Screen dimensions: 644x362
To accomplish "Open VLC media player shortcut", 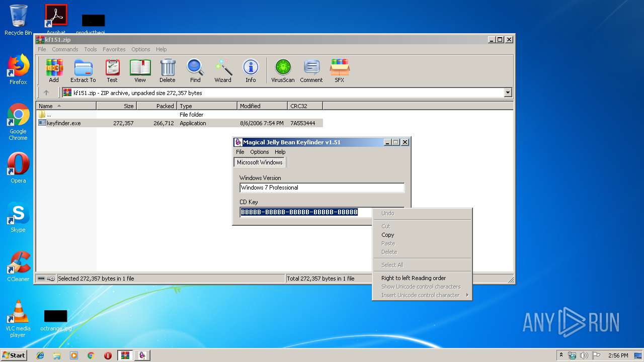I will [x=18, y=319].
